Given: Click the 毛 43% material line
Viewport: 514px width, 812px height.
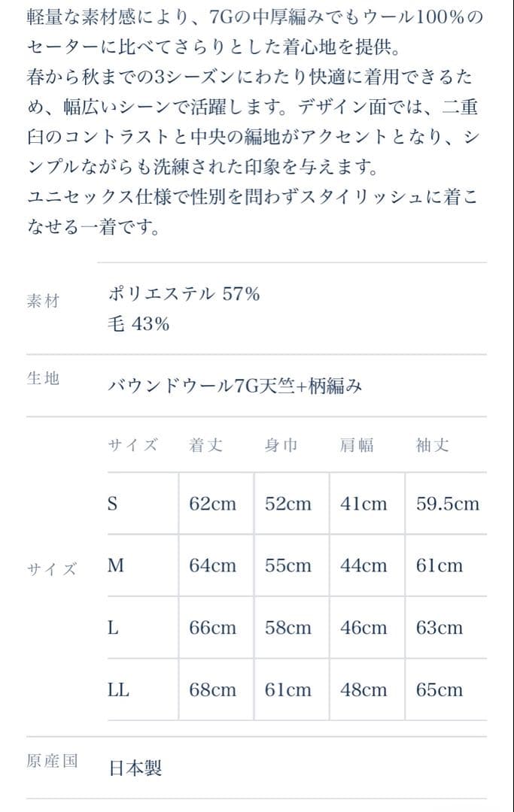Looking at the screenshot, I should tap(139, 324).
